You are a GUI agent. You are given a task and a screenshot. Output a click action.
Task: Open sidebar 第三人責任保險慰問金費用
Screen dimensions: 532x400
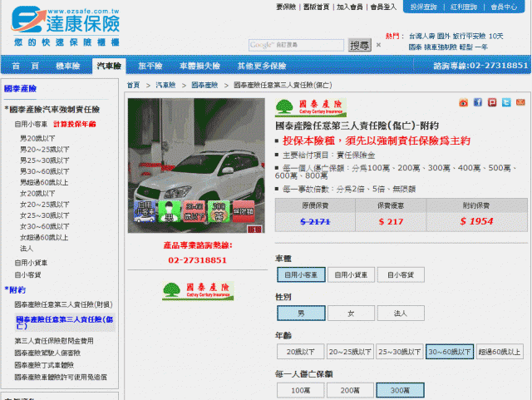coord(54,341)
